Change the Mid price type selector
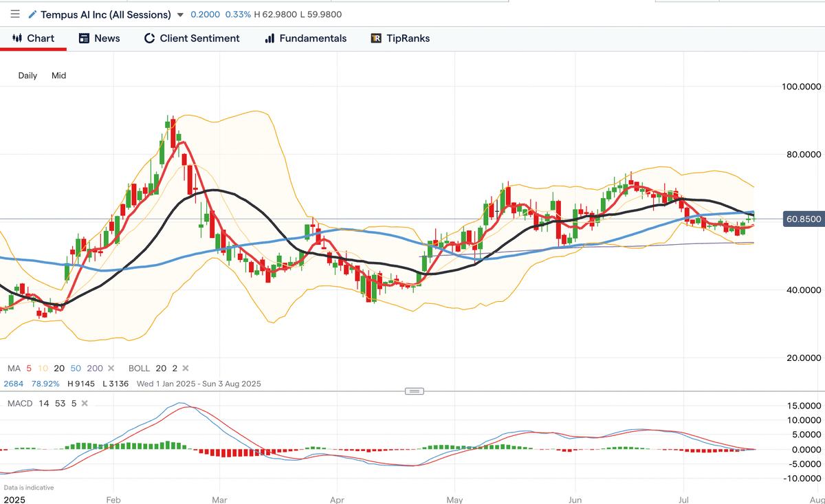 (58, 76)
